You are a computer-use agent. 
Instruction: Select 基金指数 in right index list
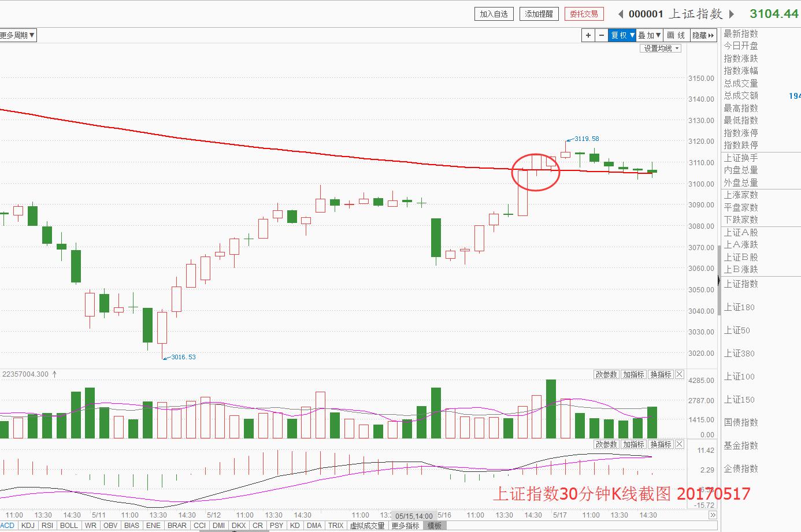point(741,445)
